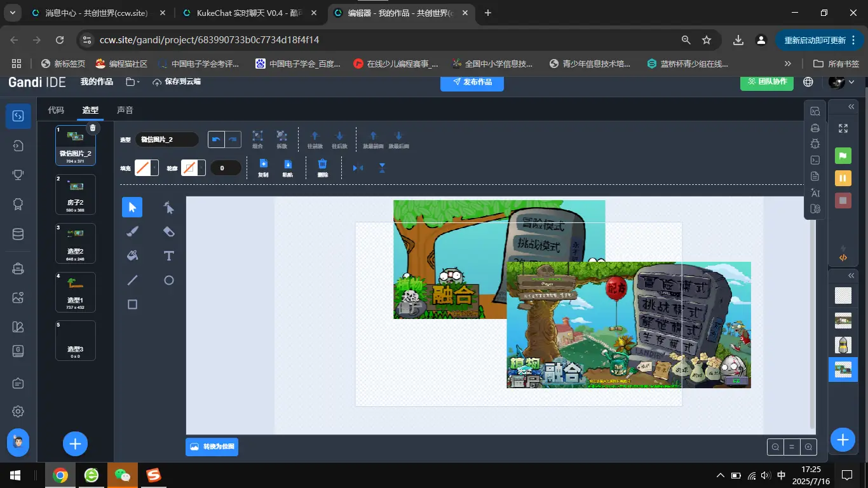
Task: Open the outline color dropdown
Action: pos(202,168)
